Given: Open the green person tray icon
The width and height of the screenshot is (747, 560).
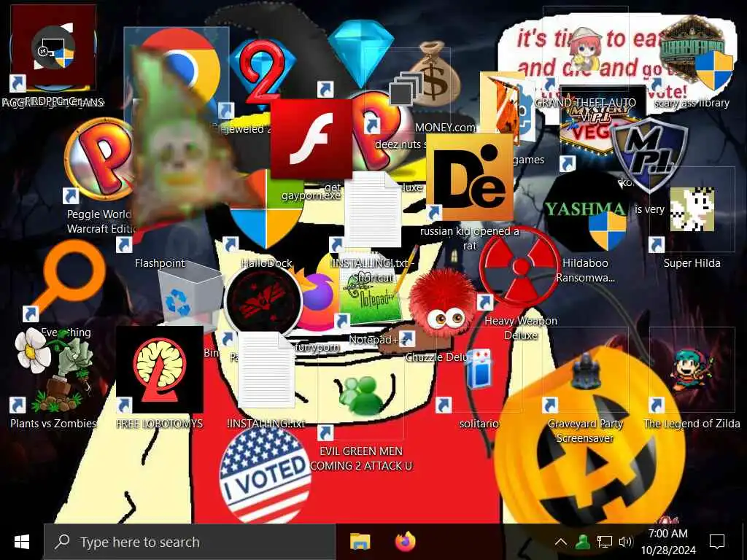Looking at the screenshot, I should 583,542.
